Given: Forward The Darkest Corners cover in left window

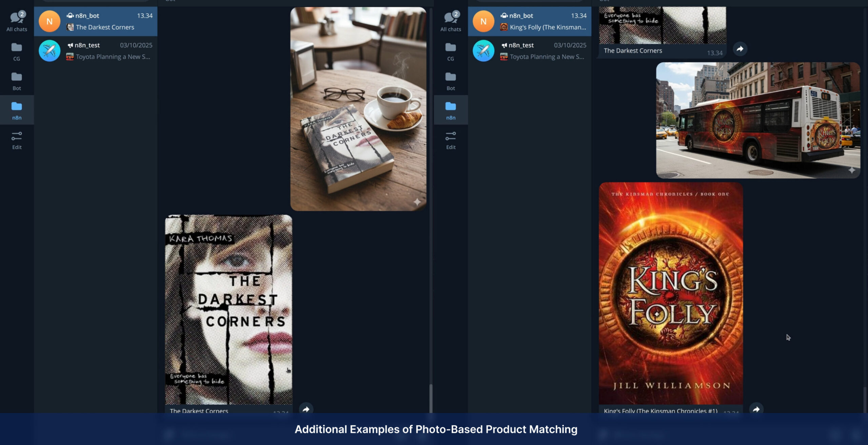Looking at the screenshot, I should click(x=306, y=409).
